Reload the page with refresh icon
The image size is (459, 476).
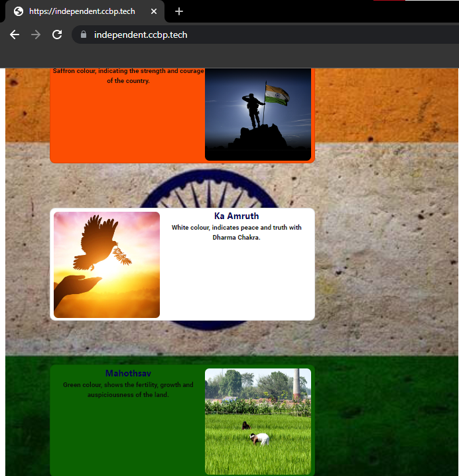[x=57, y=35]
